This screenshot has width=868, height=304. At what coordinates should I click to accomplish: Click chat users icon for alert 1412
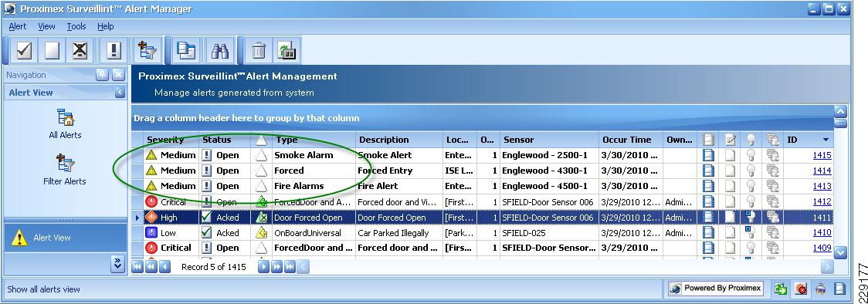tap(773, 201)
